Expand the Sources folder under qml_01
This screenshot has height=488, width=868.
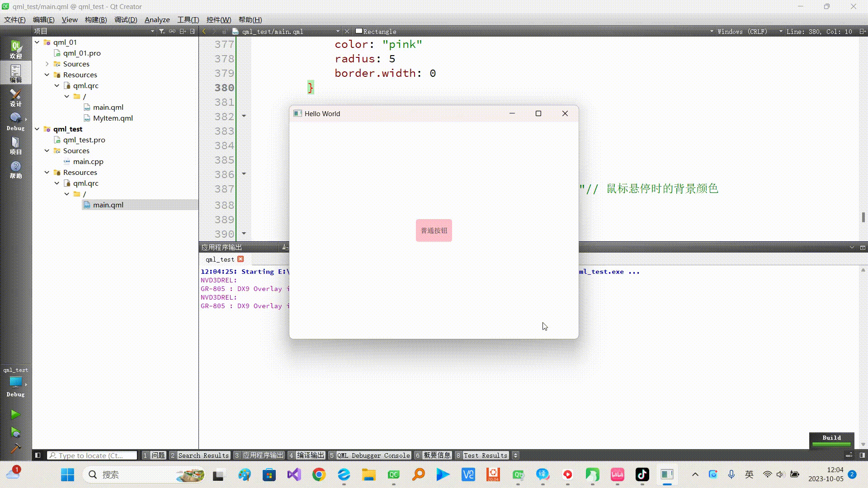(x=47, y=64)
